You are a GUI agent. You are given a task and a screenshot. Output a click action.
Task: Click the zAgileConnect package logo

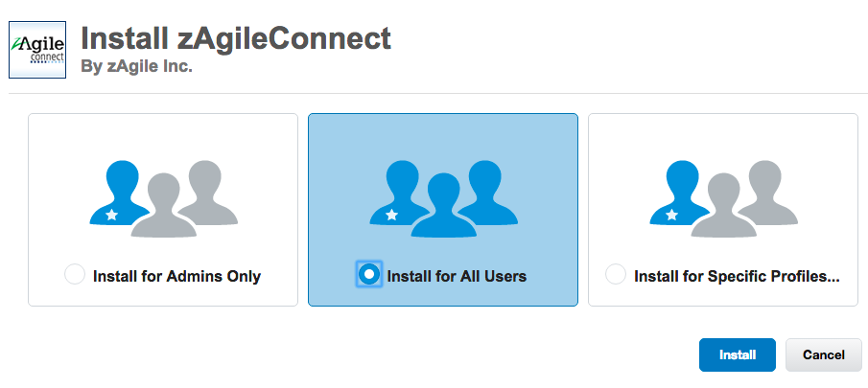tap(36, 50)
